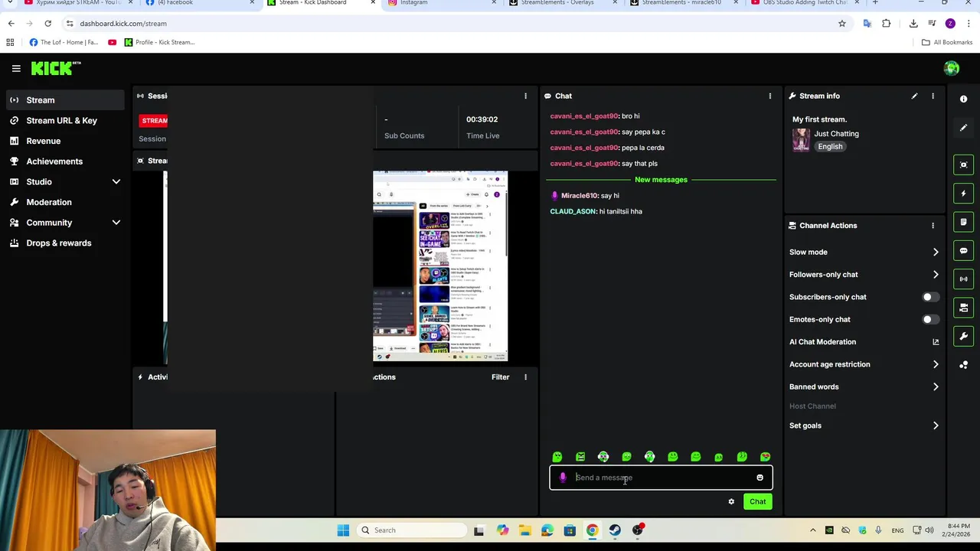This screenshot has width=980, height=551.
Task: Open the profile avatar menu
Action: coord(952,68)
